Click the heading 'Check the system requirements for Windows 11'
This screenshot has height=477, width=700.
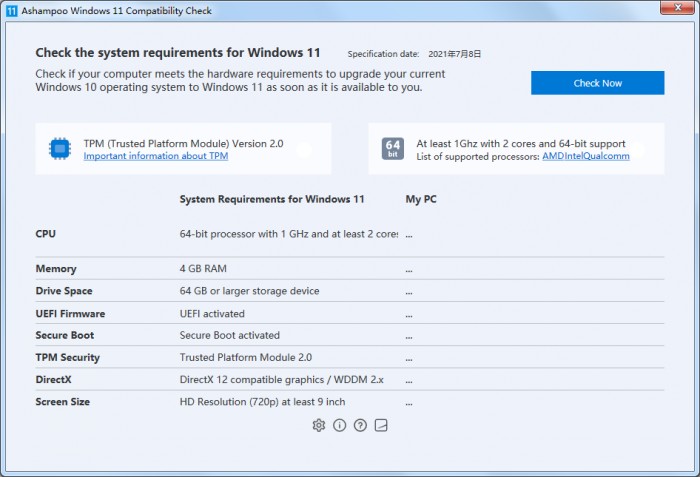(x=178, y=53)
